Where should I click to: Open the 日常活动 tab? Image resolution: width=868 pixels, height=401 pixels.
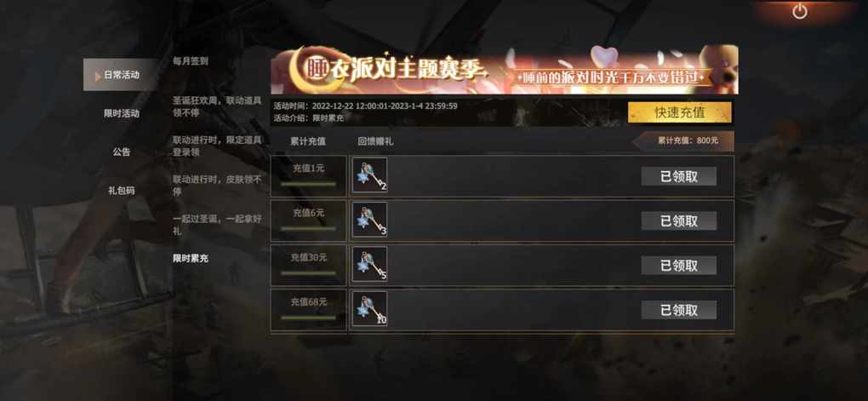coord(121,75)
